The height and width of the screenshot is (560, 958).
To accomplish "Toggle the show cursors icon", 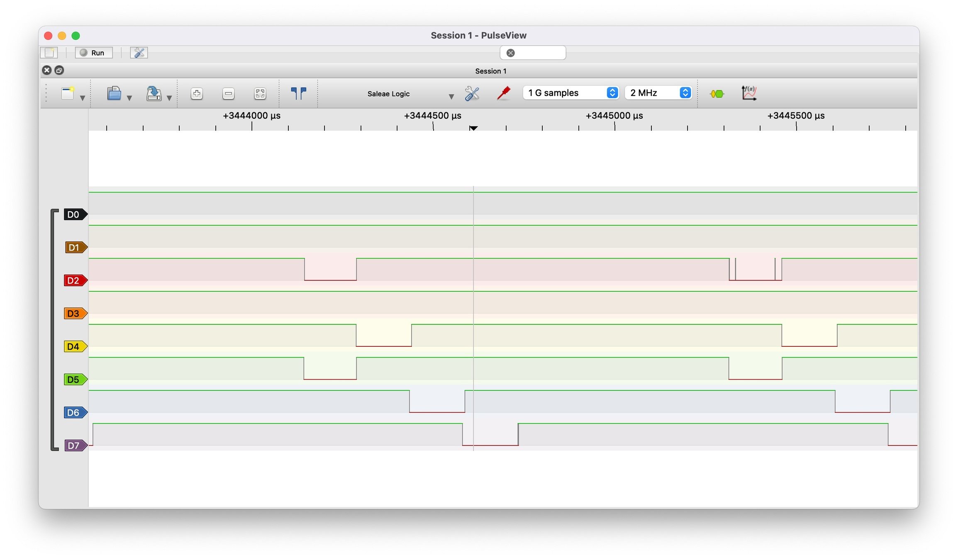I will tap(298, 93).
